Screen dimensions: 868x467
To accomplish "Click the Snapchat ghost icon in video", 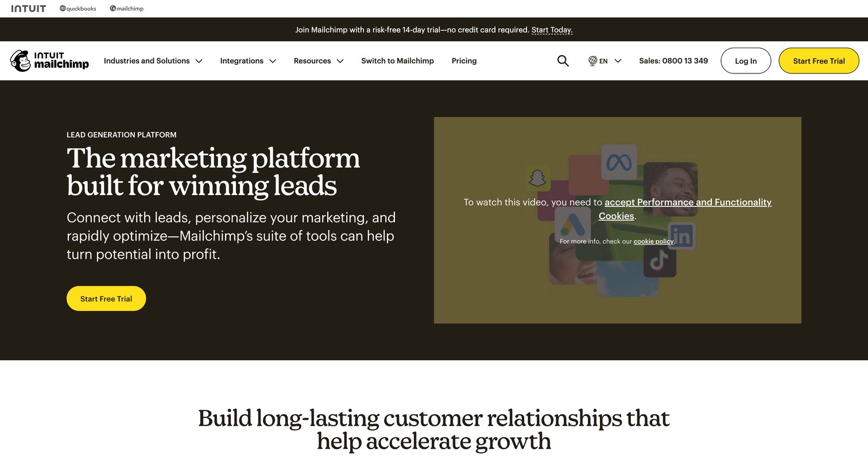I will tap(537, 178).
